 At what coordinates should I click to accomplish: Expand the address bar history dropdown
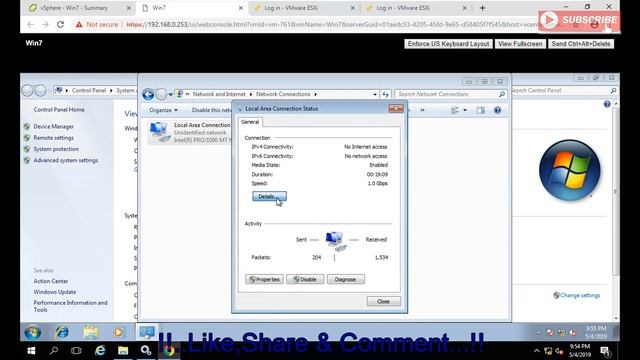(375, 94)
